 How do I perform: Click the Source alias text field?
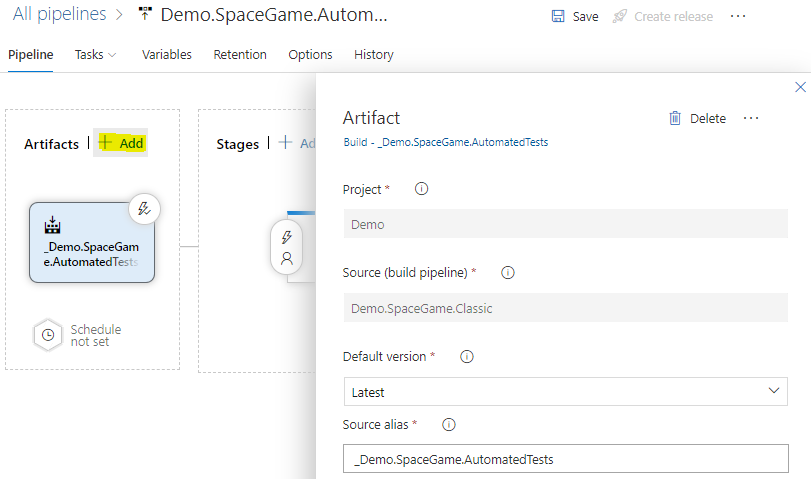pyautogui.click(x=565, y=459)
